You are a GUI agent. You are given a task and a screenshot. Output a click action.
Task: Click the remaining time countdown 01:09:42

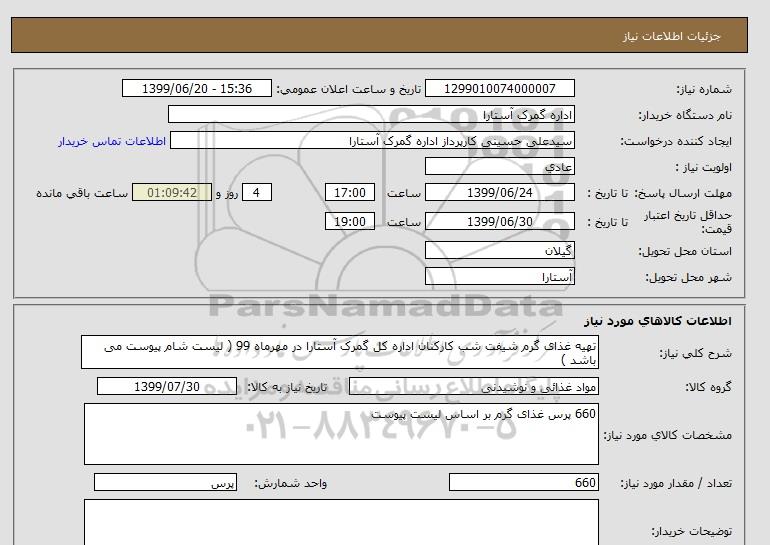point(172,192)
